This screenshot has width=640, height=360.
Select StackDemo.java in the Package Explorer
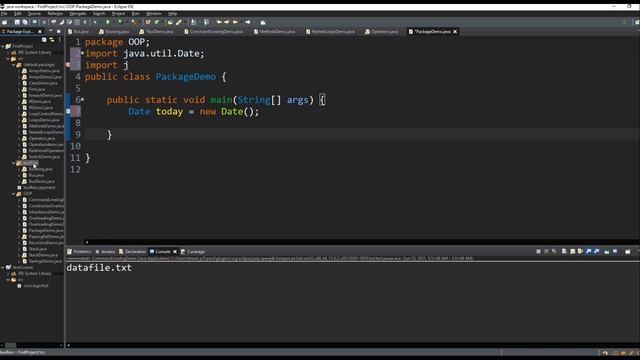40,255
